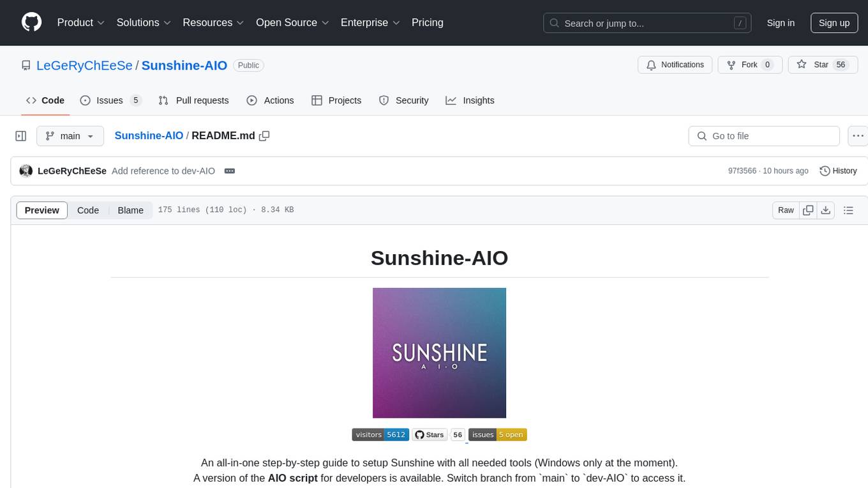Click the Sign up button
This screenshot has width=868, height=488.
click(x=834, y=23)
